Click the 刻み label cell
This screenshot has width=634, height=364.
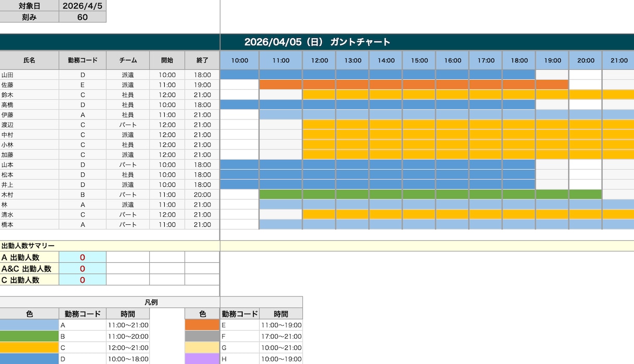(30, 17)
